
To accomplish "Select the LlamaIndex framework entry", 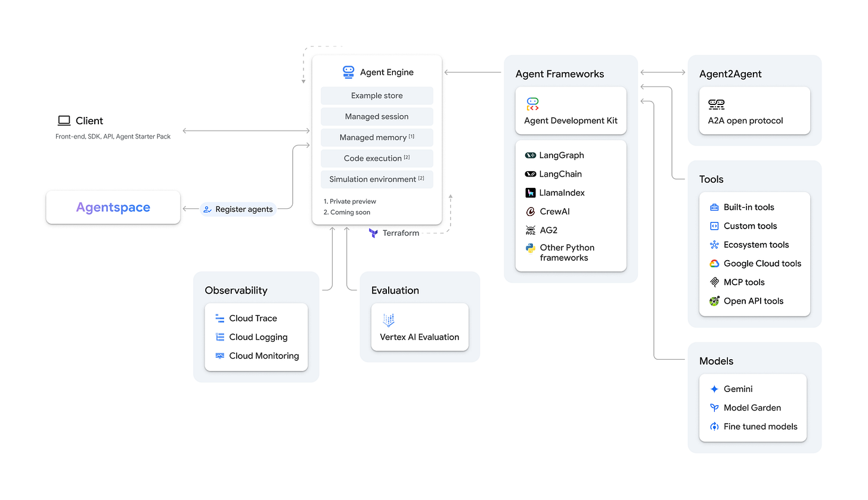I will click(x=561, y=192).
